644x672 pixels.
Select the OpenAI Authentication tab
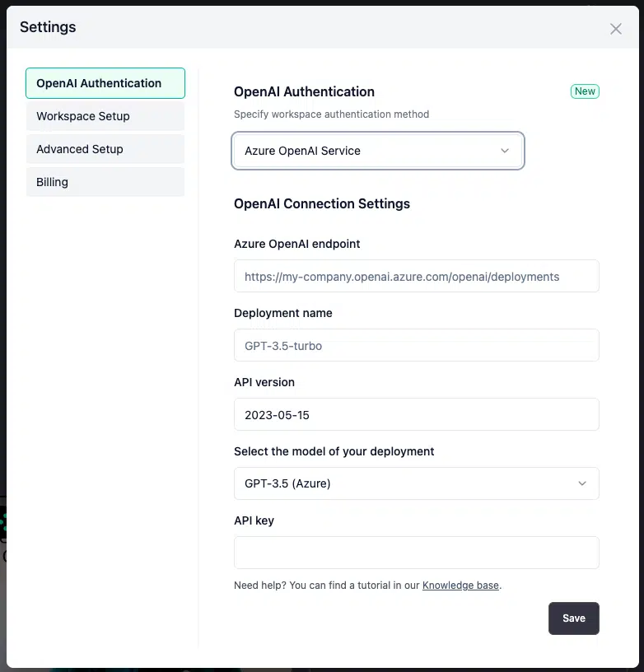tap(105, 83)
